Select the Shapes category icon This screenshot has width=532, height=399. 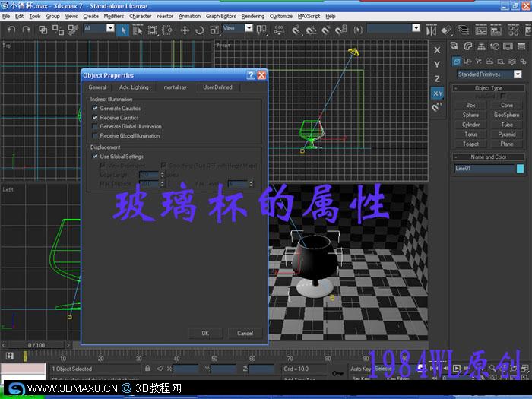[x=467, y=62]
